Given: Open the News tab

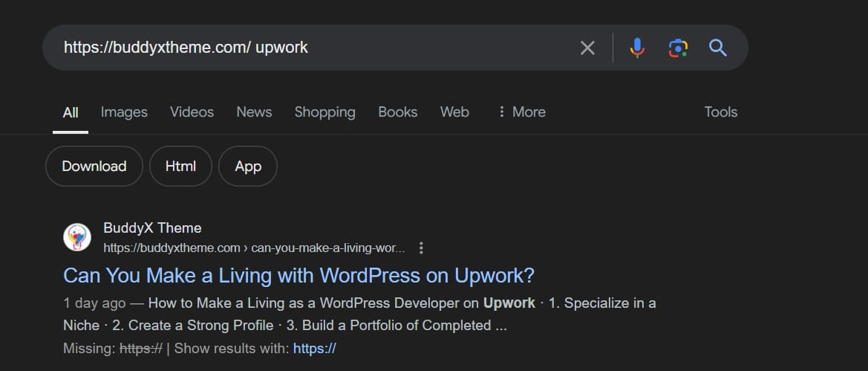Looking at the screenshot, I should tap(254, 112).
